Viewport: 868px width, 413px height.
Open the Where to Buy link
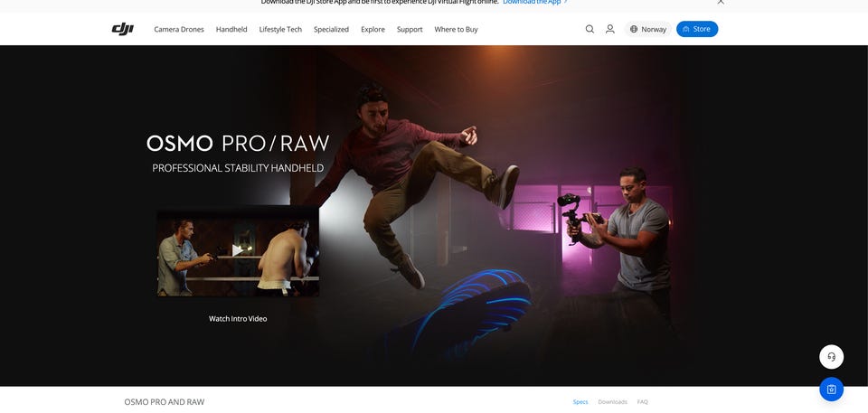click(x=456, y=29)
